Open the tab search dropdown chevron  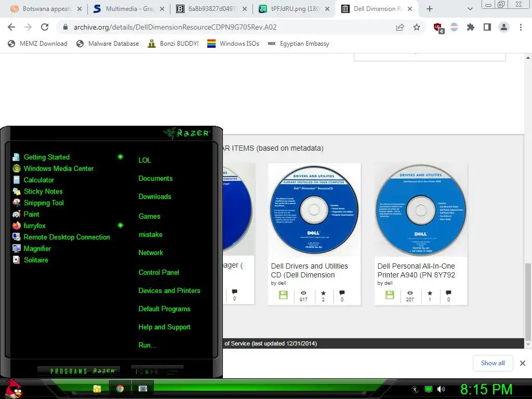point(470,9)
